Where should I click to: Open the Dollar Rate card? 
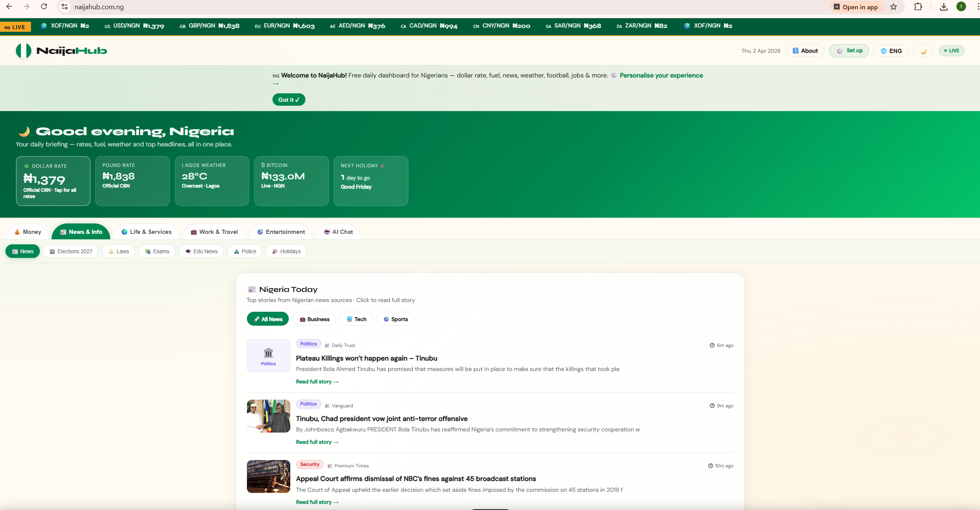point(53,181)
